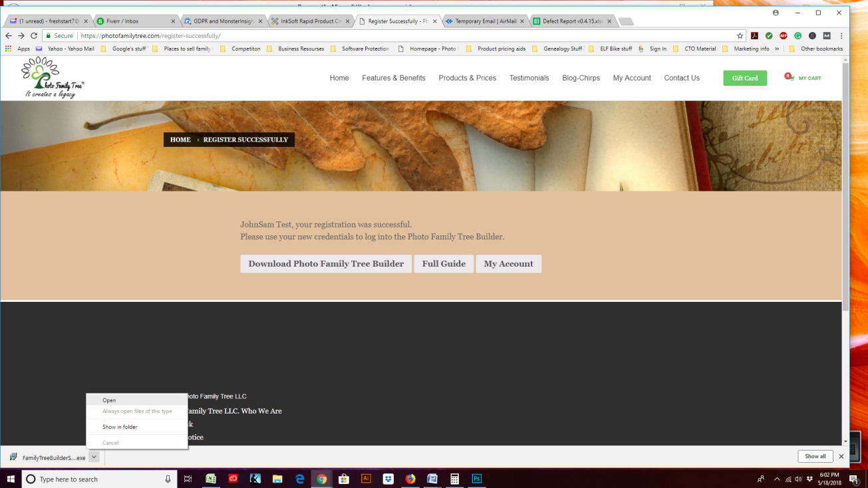868x488 pixels.
Task: Open the Windows Start menu
Action: coord(11,479)
